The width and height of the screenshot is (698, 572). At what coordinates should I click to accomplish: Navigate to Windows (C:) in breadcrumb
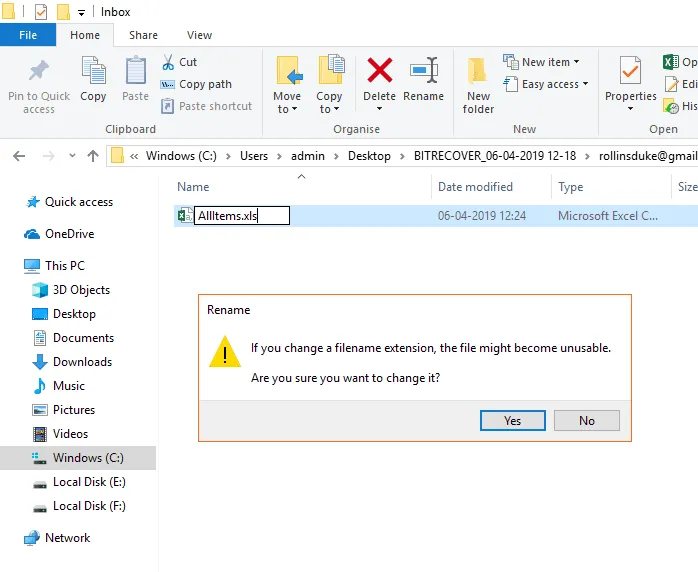(x=181, y=156)
